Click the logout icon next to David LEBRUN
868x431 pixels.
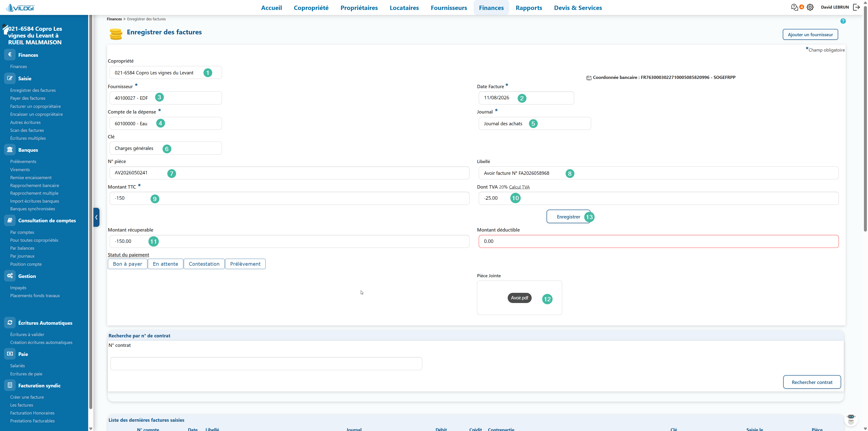[856, 7]
